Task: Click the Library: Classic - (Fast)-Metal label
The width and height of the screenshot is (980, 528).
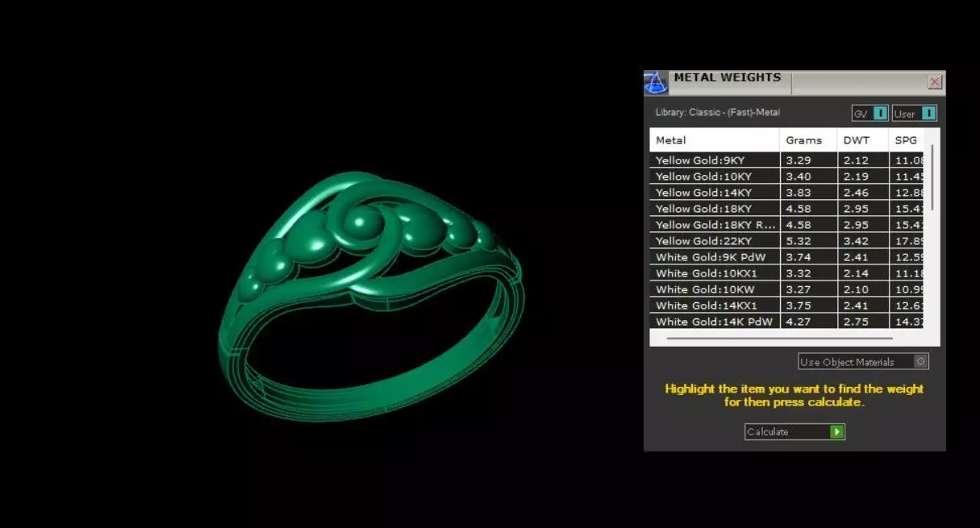Action: [717, 113]
